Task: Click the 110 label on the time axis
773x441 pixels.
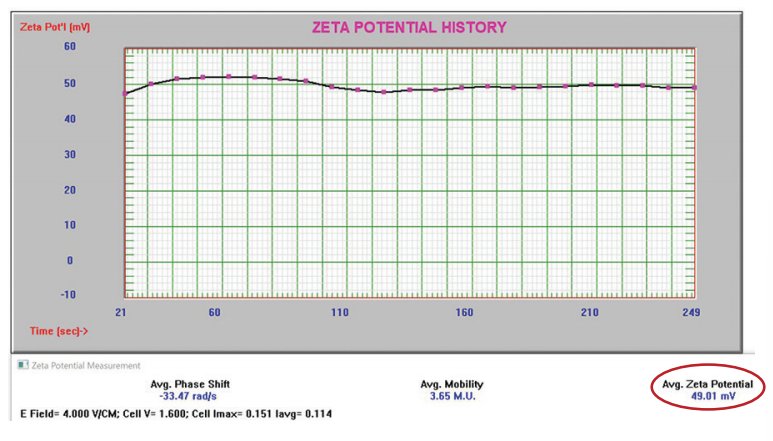Action: pyautogui.click(x=340, y=313)
